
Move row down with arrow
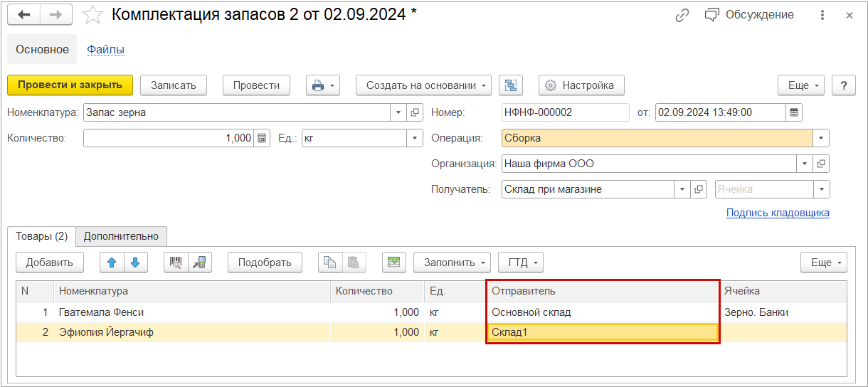click(x=135, y=263)
